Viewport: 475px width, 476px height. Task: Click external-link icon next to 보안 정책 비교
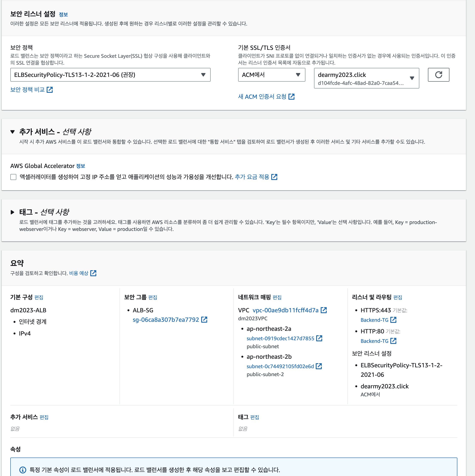[50, 90]
